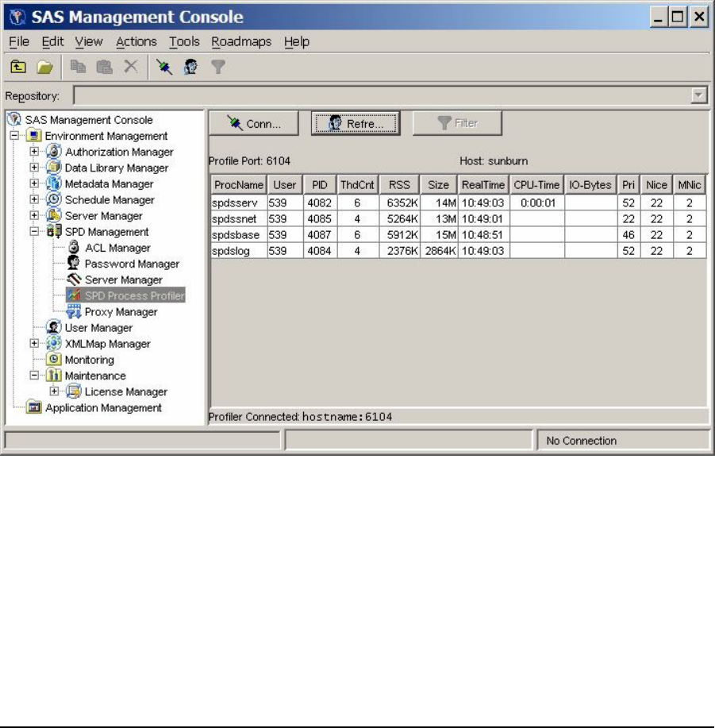Sort by RSS column header
This screenshot has width=715, height=728.
point(399,185)
